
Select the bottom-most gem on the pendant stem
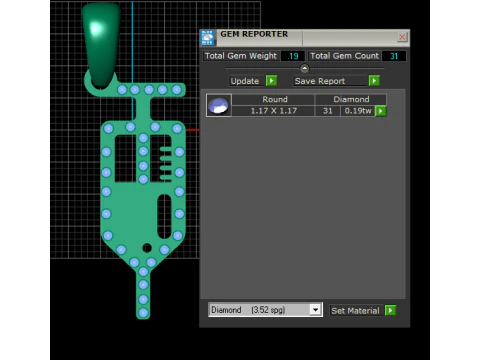(143, 313)
